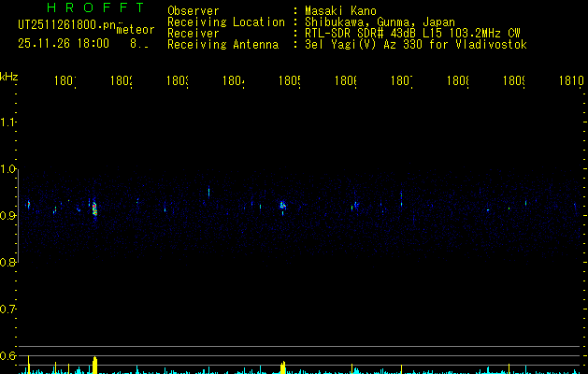Click the 0.6 kHz frequency label
The width and height of the screenshot is (588, 374).
8,355
